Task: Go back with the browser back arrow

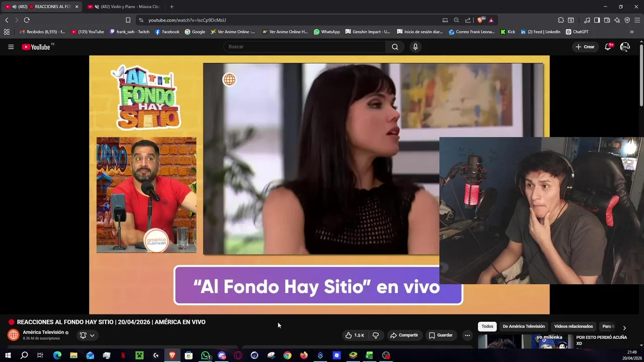Action: tap(7, 20)
